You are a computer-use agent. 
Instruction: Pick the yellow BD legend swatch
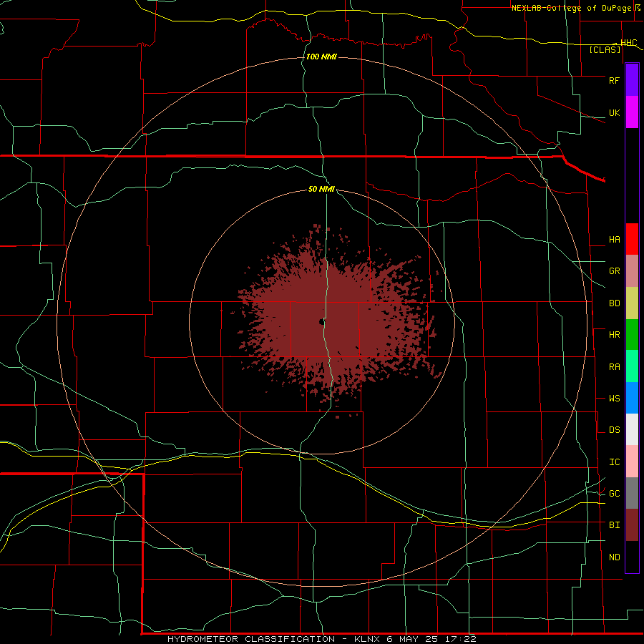coord(632,303)
